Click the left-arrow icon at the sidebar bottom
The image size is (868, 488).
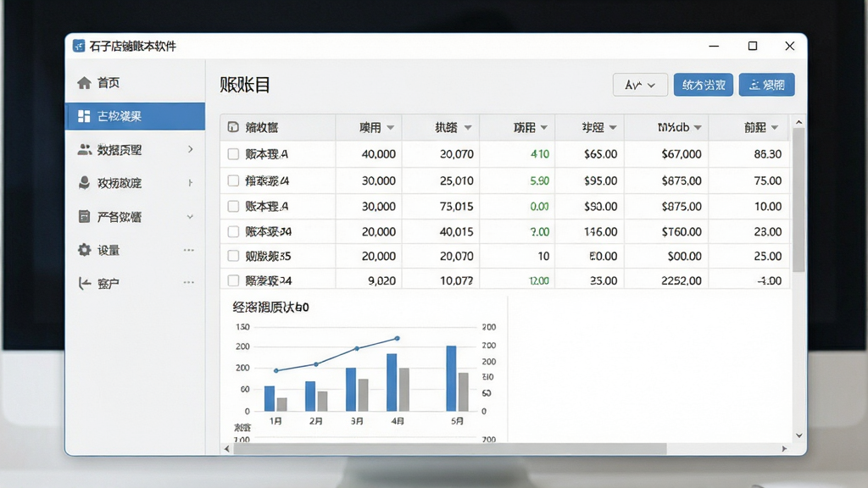(x=84, y=284)
